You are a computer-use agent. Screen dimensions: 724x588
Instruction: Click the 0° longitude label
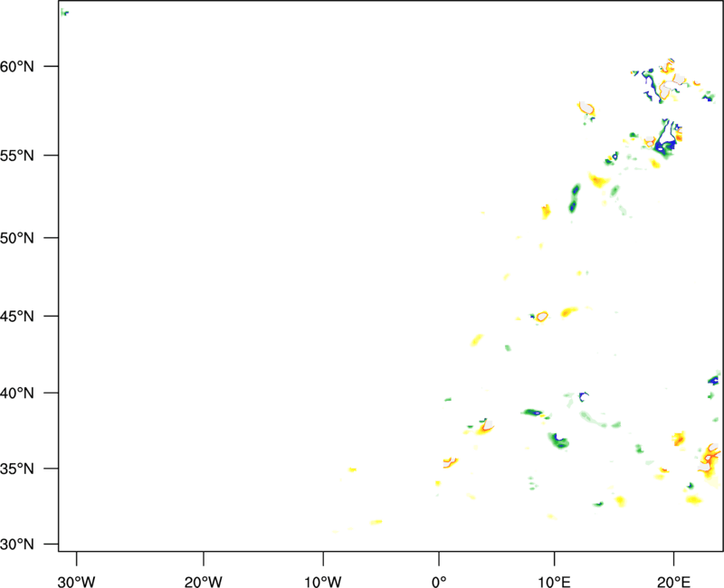point(439,582)
